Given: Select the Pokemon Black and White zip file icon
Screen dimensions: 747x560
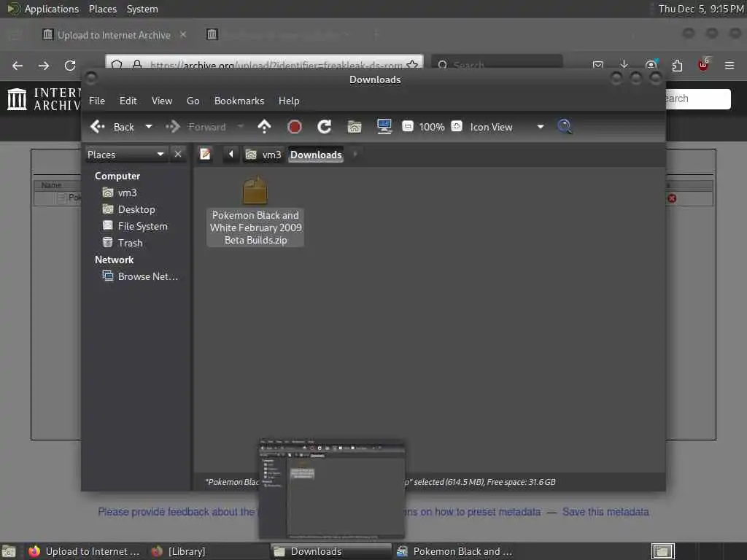Looking at the screenshot, I should (x=255, y=190).
